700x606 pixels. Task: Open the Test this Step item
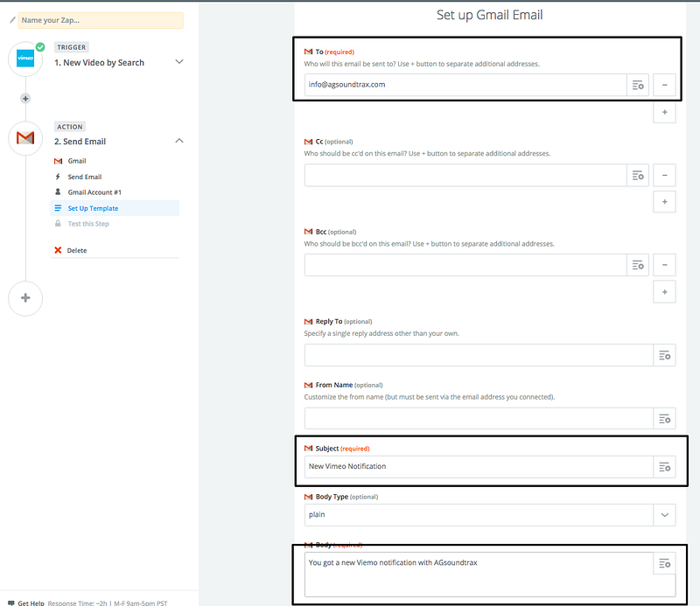tap(88, 224)
